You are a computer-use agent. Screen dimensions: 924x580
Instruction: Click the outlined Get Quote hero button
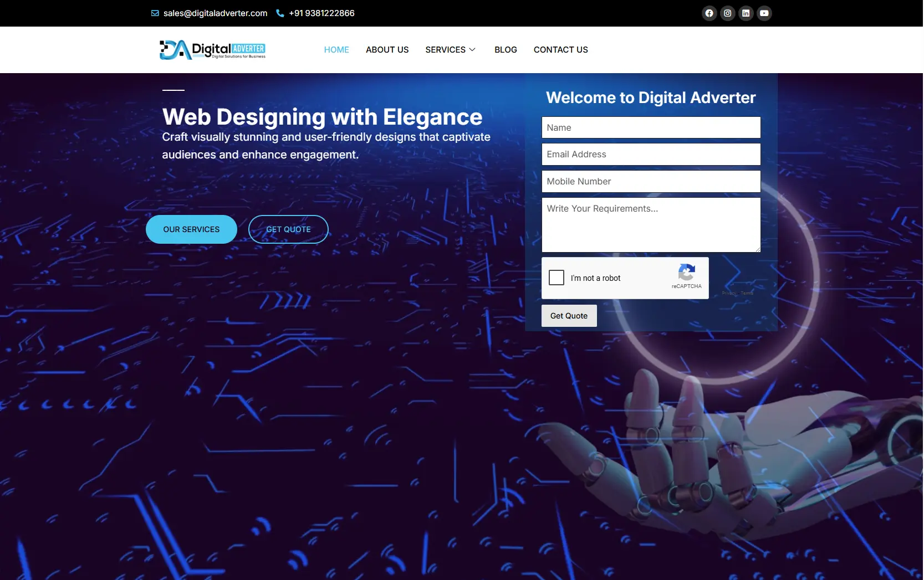click(x=288, y=229)
